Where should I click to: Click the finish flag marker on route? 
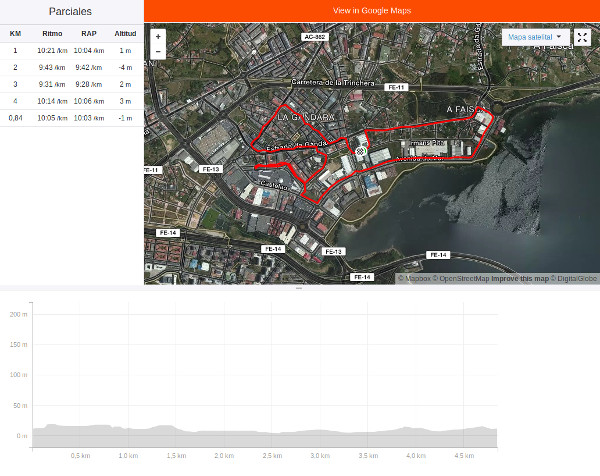(x=359, y=151)
